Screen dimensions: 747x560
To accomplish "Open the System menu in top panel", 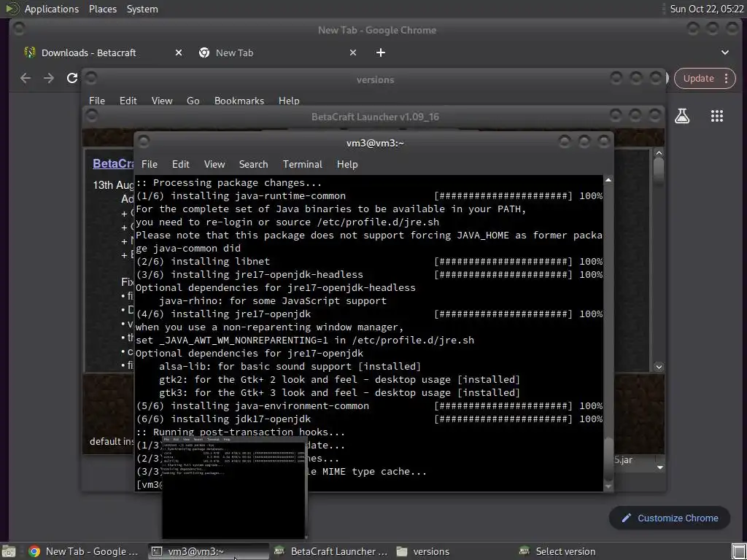I will 142,9.
